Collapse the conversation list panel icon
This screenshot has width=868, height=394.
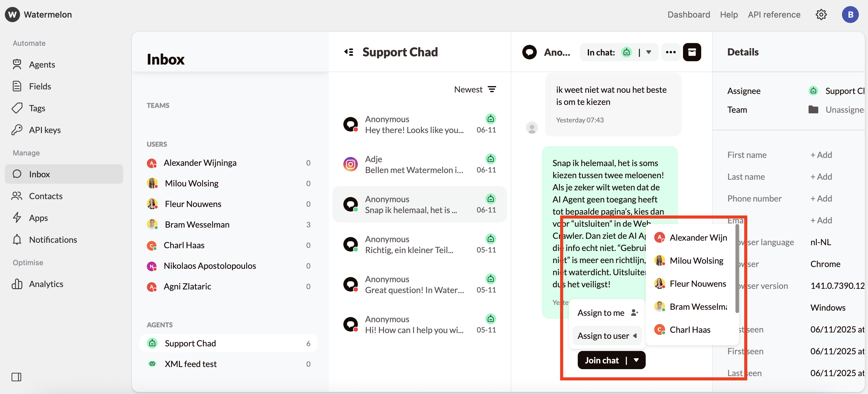(349, 52)
